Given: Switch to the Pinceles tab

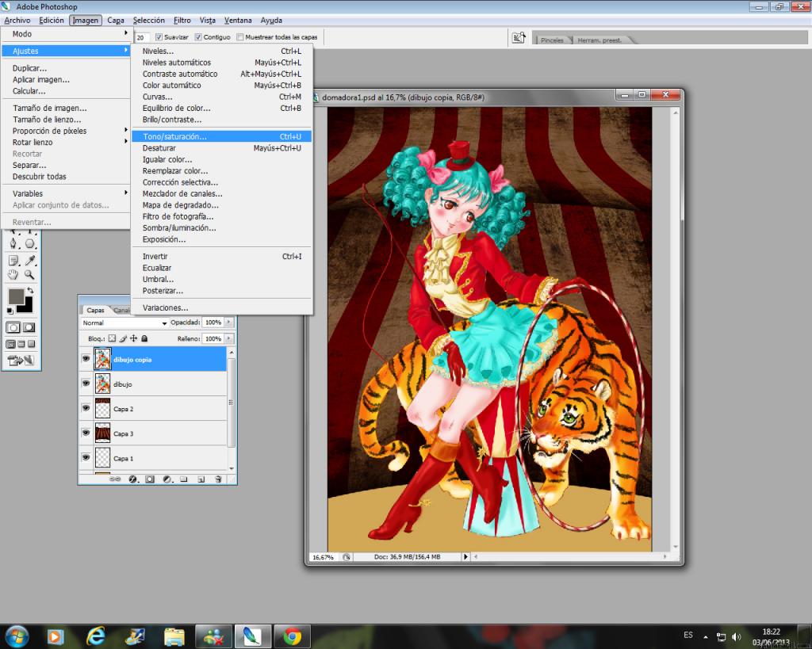Looking at the screenshot, I should coord(552,40).
